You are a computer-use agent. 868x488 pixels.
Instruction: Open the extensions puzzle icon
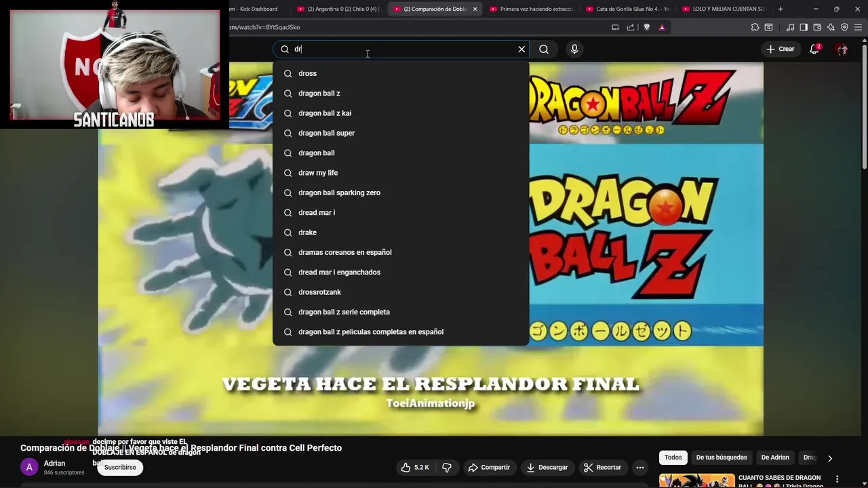pyautogui.click(x=755, y=27)
